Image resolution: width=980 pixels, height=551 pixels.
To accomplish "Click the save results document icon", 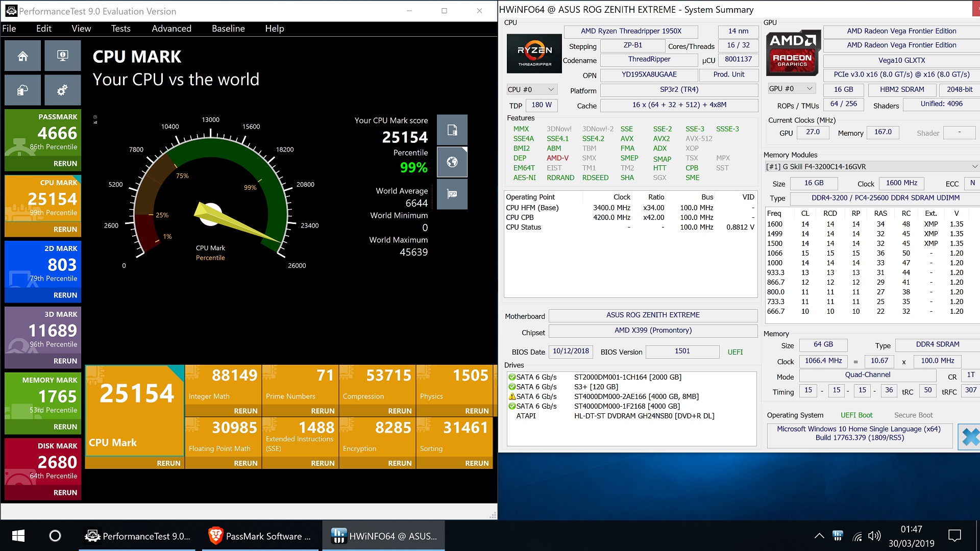I will click(x=452, y=130).
